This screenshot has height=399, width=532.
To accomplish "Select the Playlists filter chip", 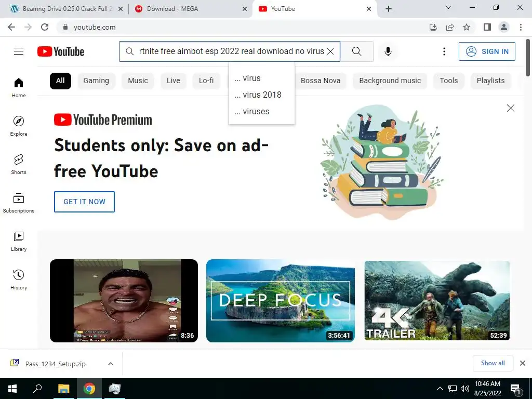I will tap(490, 81).
